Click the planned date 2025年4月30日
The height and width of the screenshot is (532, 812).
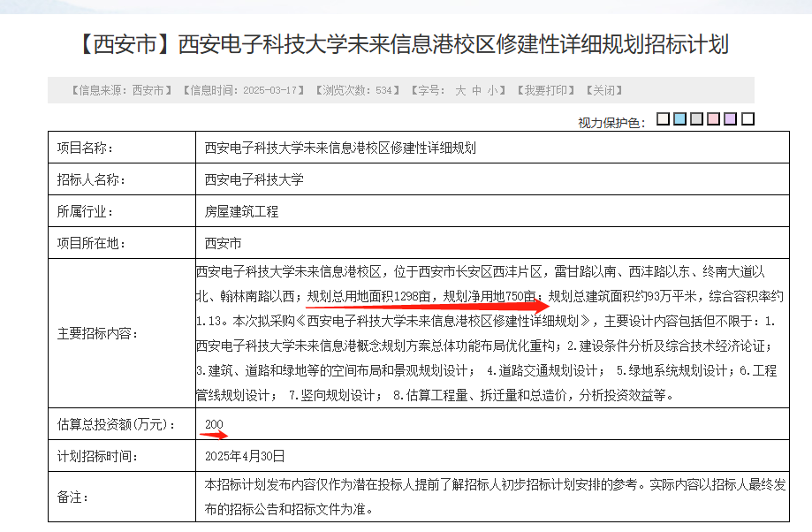[x=245, y=456]
